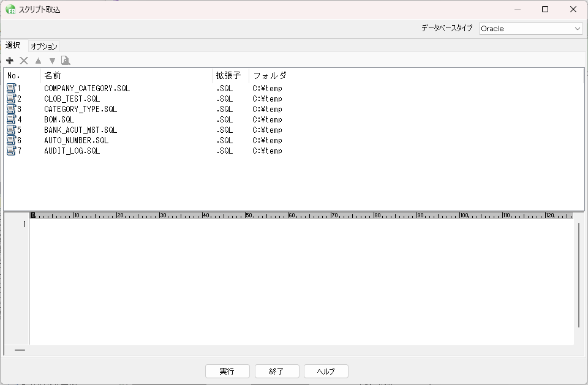Select COMPANY_CATEGORY.SQL file name

click(x=87, y=89)
